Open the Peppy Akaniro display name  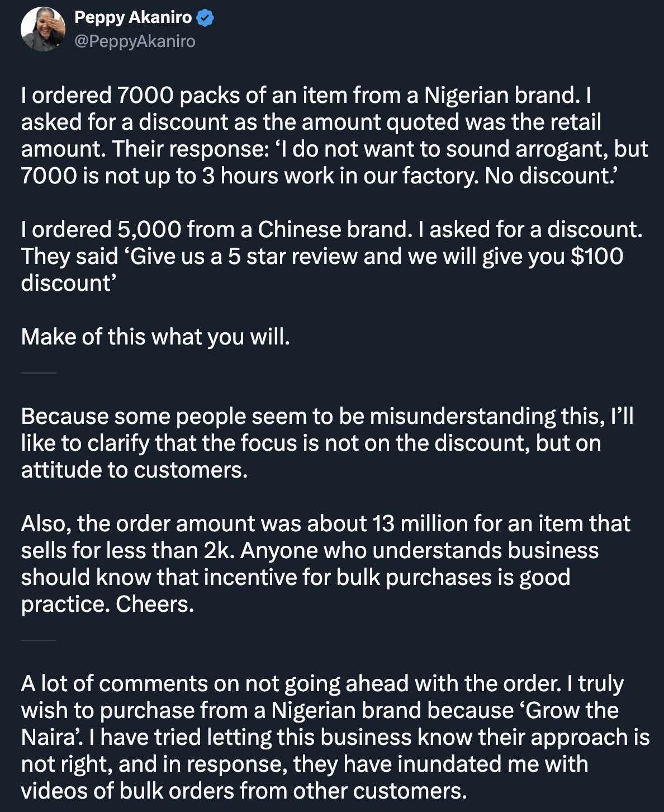[x=133, y=18]
